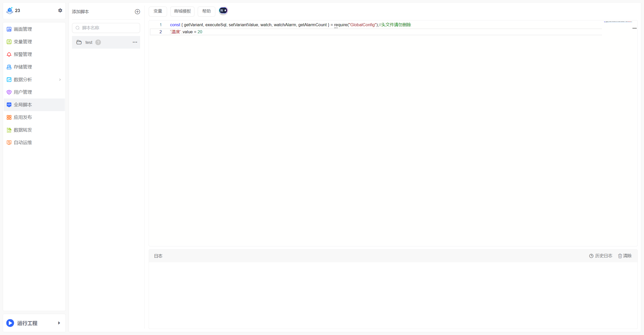Open 自动运维 in sidebar
The image size is (644, 335).
point(23,143)
